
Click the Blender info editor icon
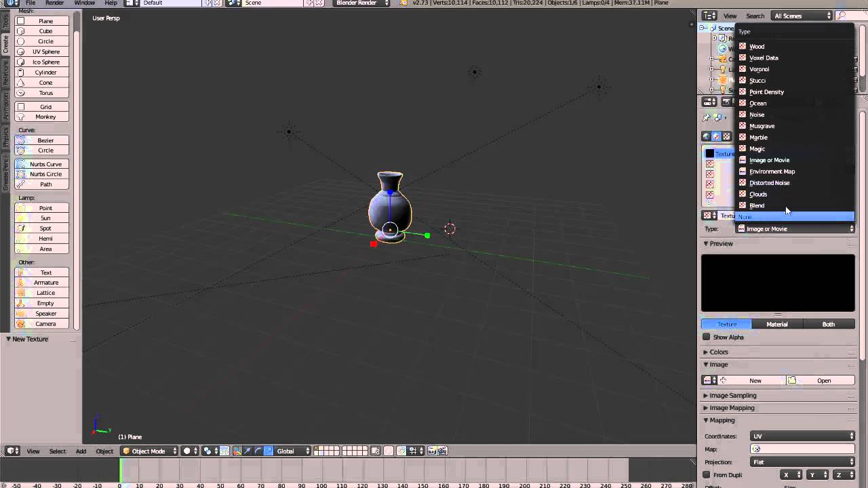12,3
